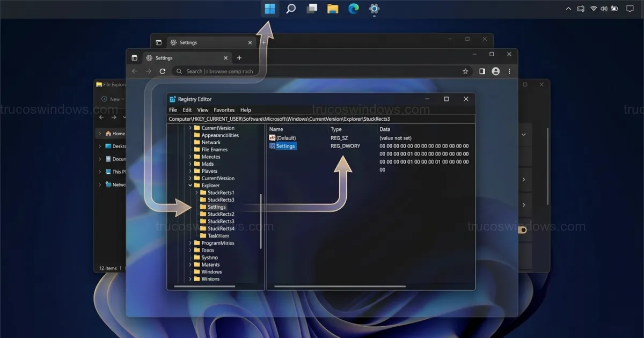The height and width of the screenshot is (338, 644).
Task: Select the Systmo key
Action: point(210,258)
